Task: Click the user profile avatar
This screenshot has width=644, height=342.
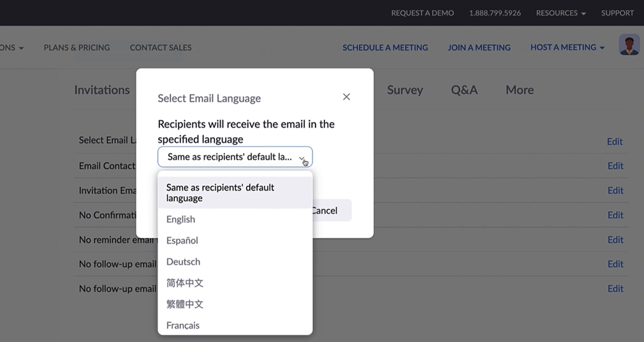Action: coord(629,45)
